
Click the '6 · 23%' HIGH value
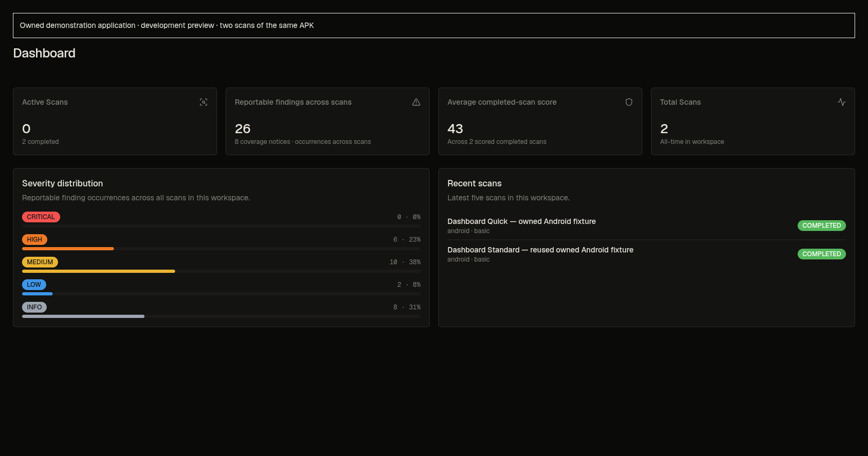pos(407,240)
